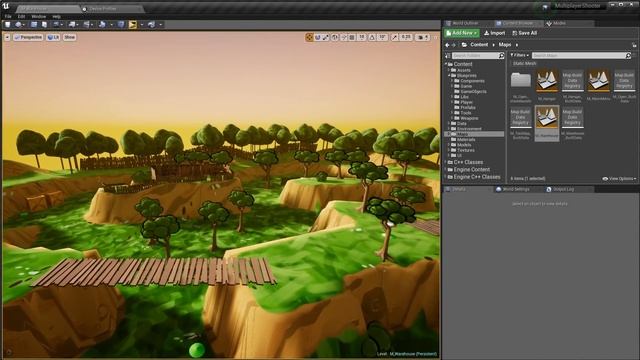This screenshot has width=640, height=360.
Task: Open the rotation snap angle dropdown
Action: [x=382, y=37]
